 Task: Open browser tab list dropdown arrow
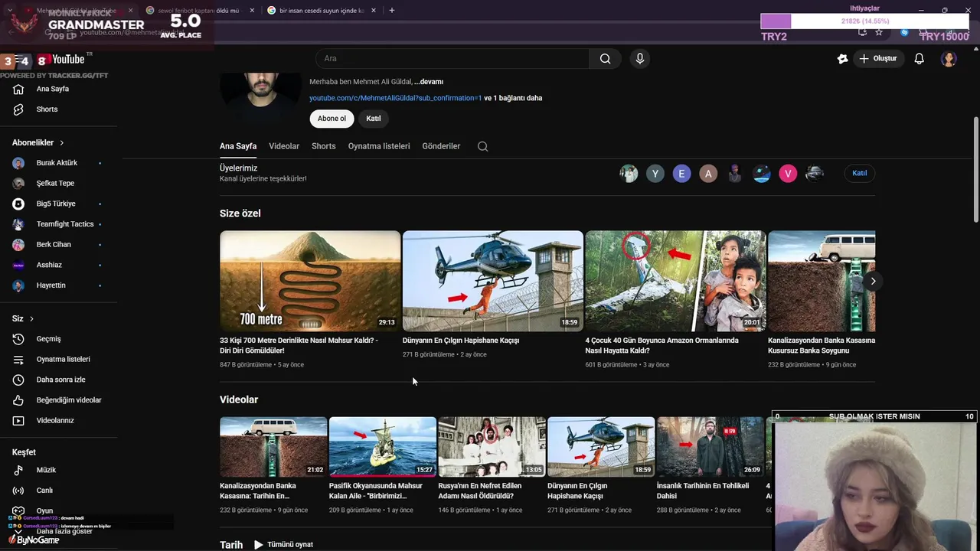9,11
